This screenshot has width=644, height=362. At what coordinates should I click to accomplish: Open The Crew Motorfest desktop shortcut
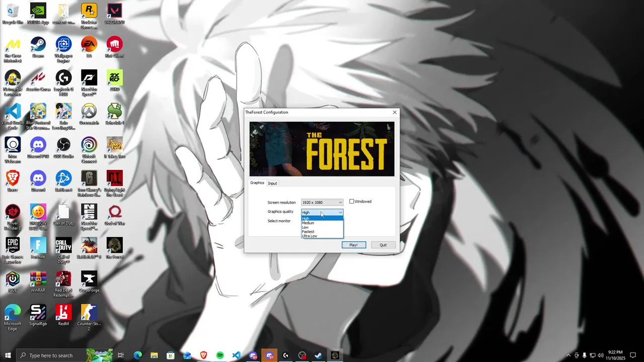13,50
